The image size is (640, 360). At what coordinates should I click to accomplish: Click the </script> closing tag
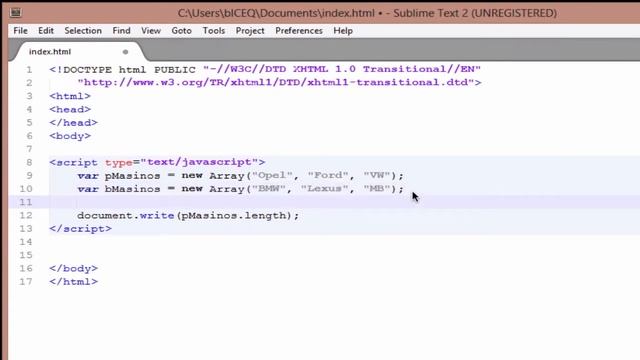80,229
